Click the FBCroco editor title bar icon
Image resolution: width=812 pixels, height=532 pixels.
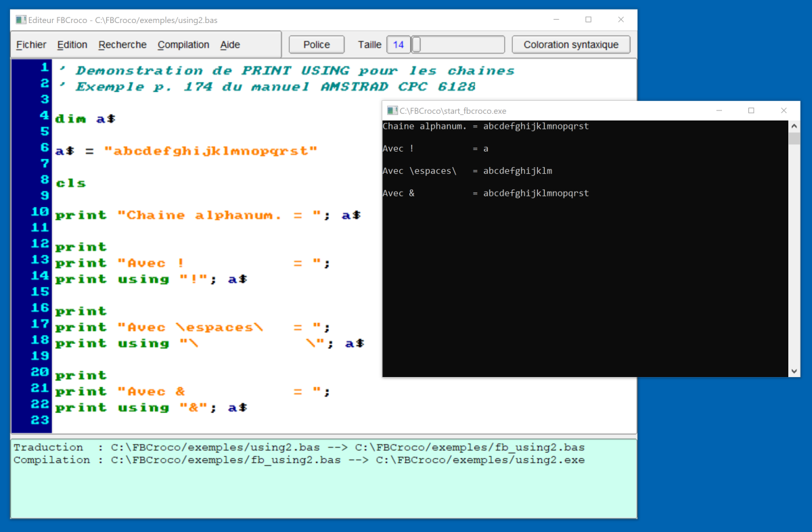click(x=21, y=20)
